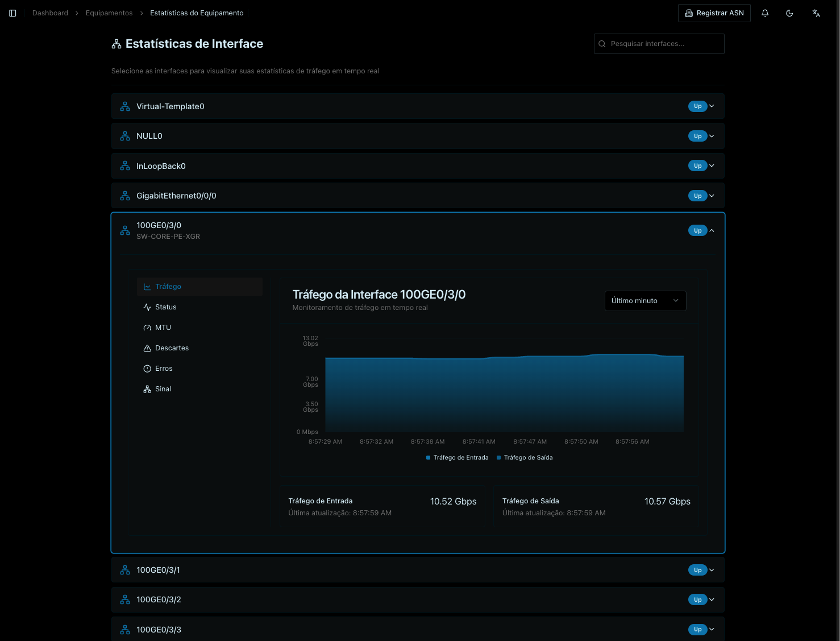840x641 pixels.
Task: Click the Status activity icon
Action: (x=147, y=307)
